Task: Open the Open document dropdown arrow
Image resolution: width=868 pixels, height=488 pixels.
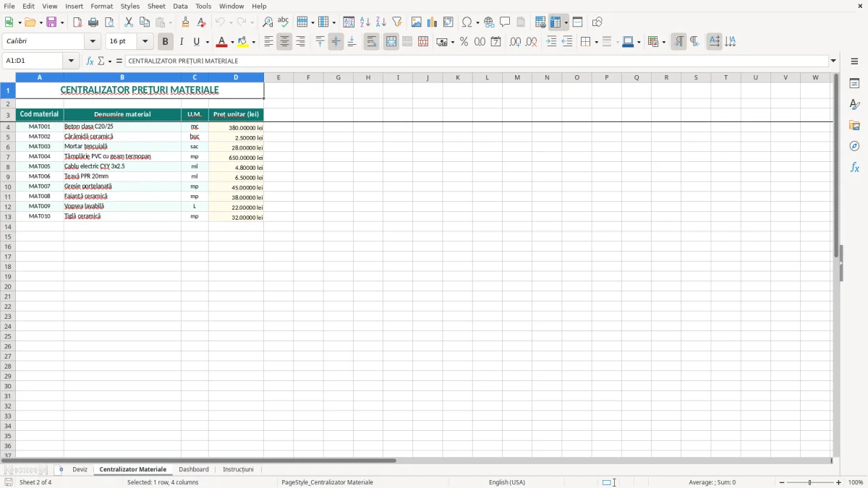Action: click(41, 22)
